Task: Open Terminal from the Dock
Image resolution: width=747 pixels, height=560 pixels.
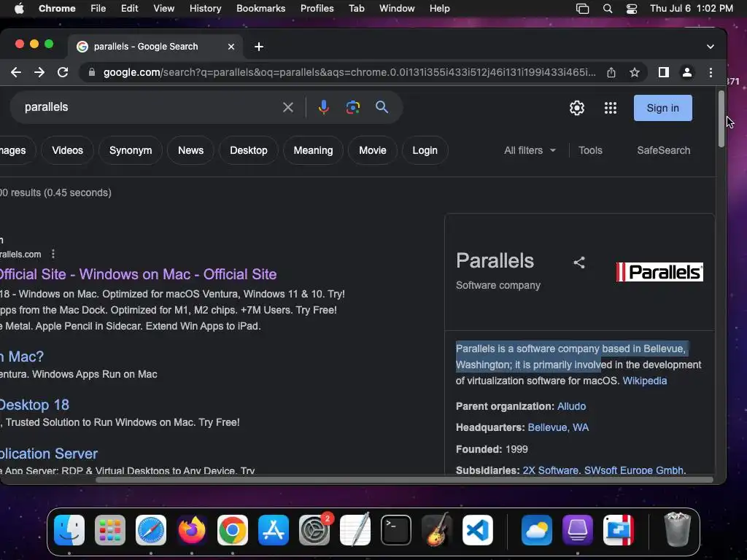Action: pos(396,530)
